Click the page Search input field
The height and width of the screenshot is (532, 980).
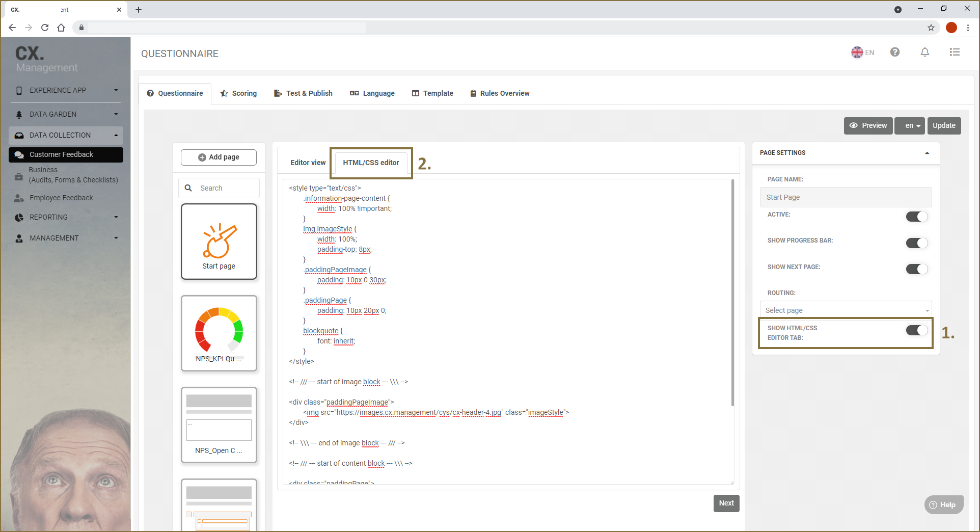tap(219, 188)
